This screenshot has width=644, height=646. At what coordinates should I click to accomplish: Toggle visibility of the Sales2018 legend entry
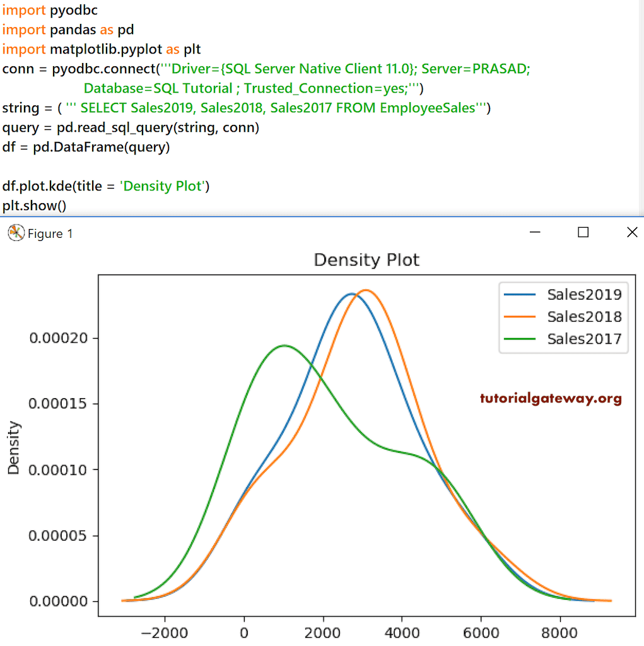pyautogui.click(x=583, y=316)
